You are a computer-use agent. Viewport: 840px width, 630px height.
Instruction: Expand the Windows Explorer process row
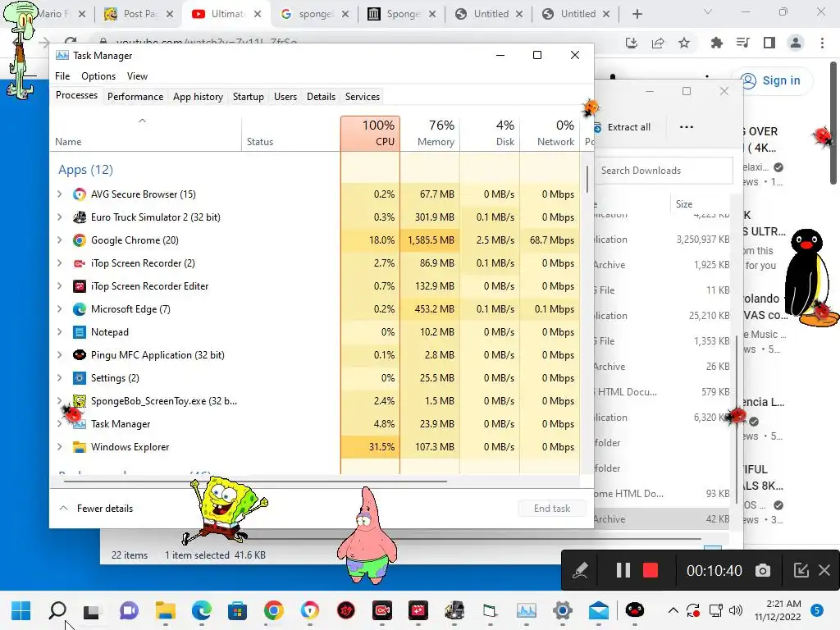point(59,447)
